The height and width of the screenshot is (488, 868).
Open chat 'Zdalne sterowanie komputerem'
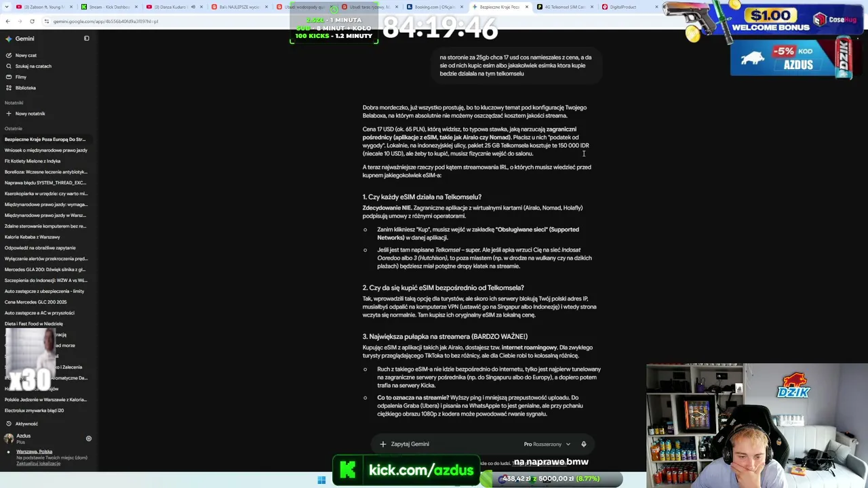tap(45, 226)
